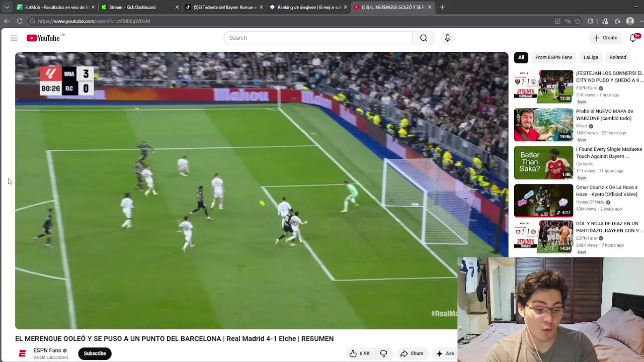Image resolution: width=644 pixels, height=362 pixels.
Task: Bookmark this page with star icon
Action: (578, 21)
